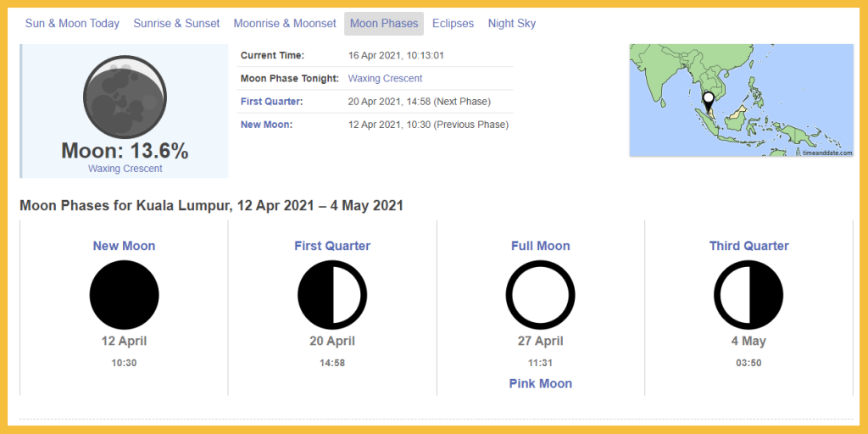
Task: Switch to the Night Sky tab
Action: (512, 24)
